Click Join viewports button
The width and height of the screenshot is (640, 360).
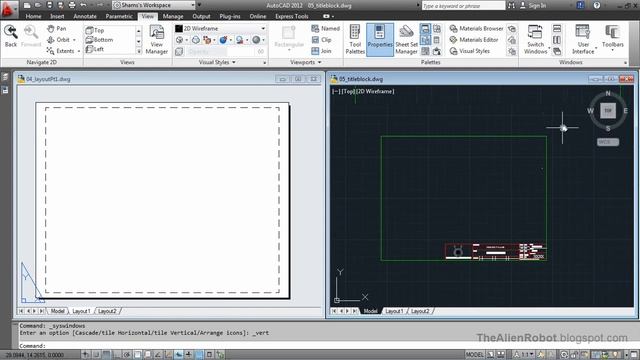321,51
